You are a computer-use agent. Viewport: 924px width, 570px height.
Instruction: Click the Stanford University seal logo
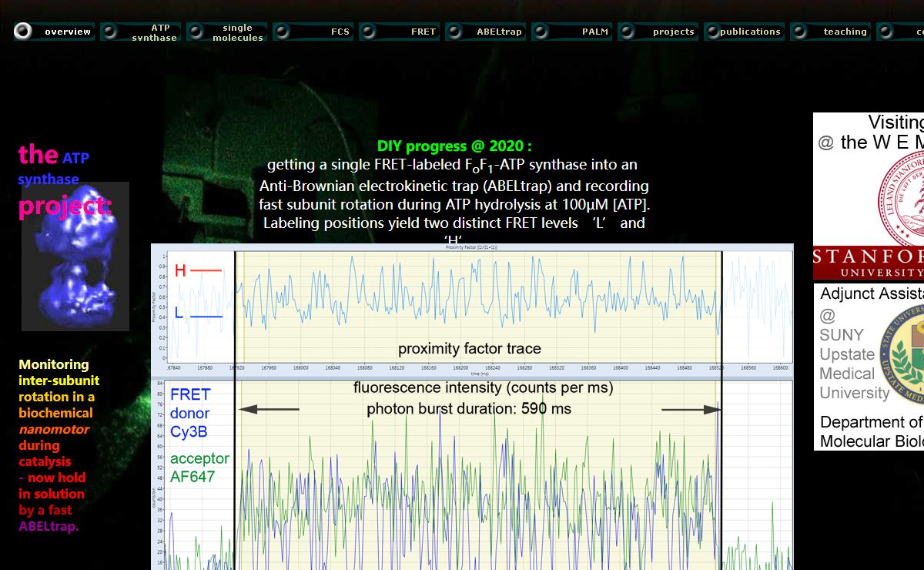coord(902,198)
